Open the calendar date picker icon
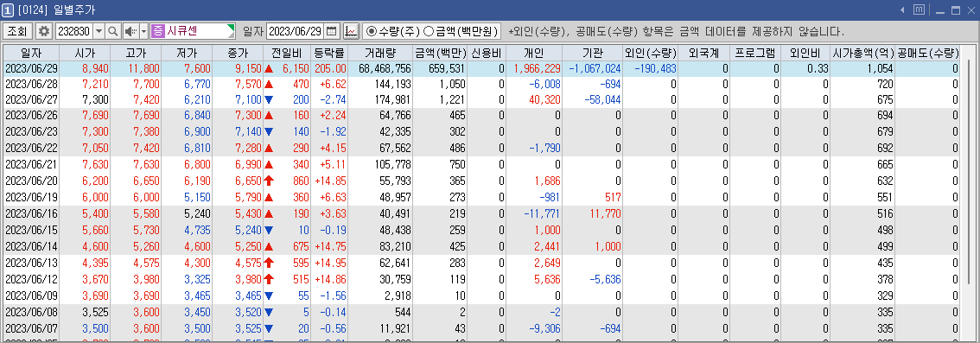Screen dimensions: 980x343 (x=332, y=30)
